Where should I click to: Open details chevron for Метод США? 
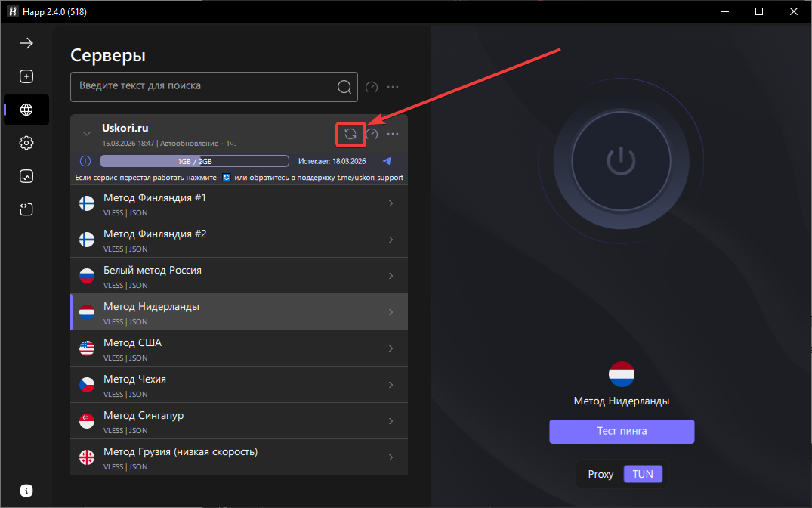391,348
